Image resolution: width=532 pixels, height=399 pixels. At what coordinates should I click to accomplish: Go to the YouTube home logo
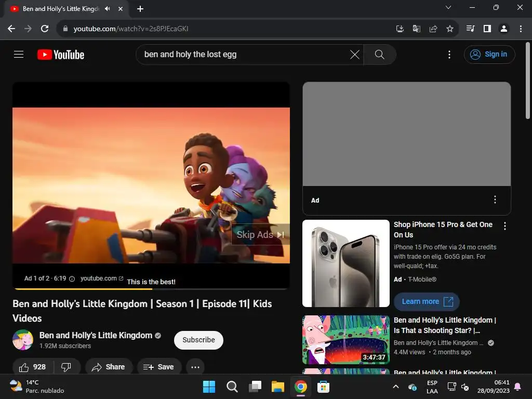pyautogui.click(x=61, y=55)
